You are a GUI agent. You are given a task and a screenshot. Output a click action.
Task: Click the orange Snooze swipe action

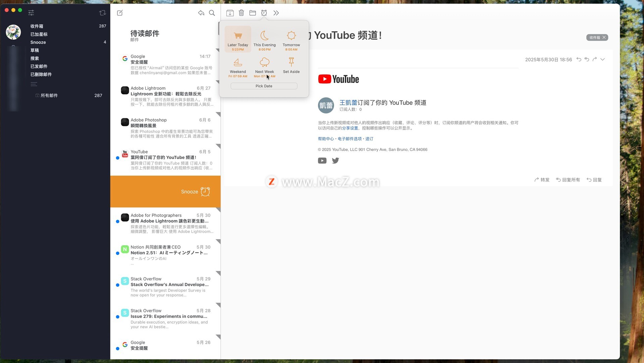(x=165, y=192)
